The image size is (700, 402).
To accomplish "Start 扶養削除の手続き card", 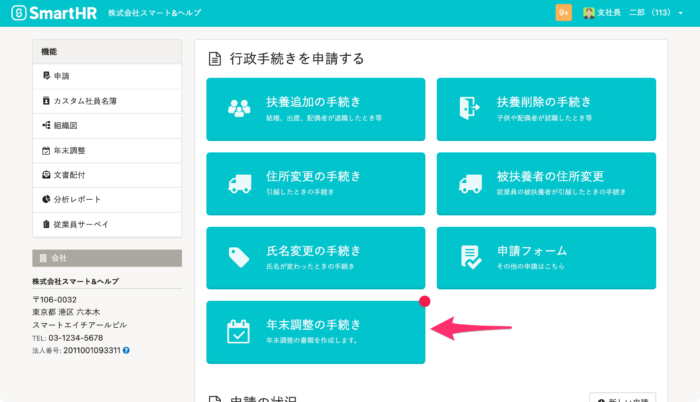I will click(x=546, y=109).
